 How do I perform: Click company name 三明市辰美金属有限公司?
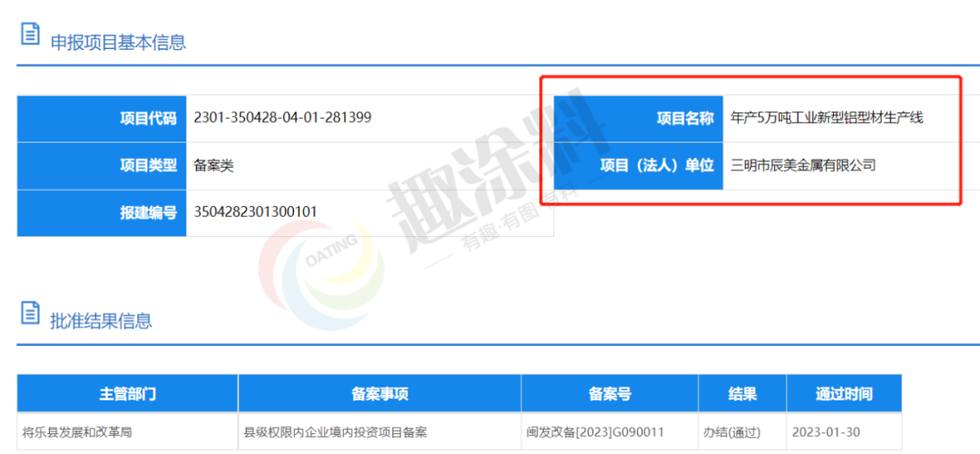(803, 166)
